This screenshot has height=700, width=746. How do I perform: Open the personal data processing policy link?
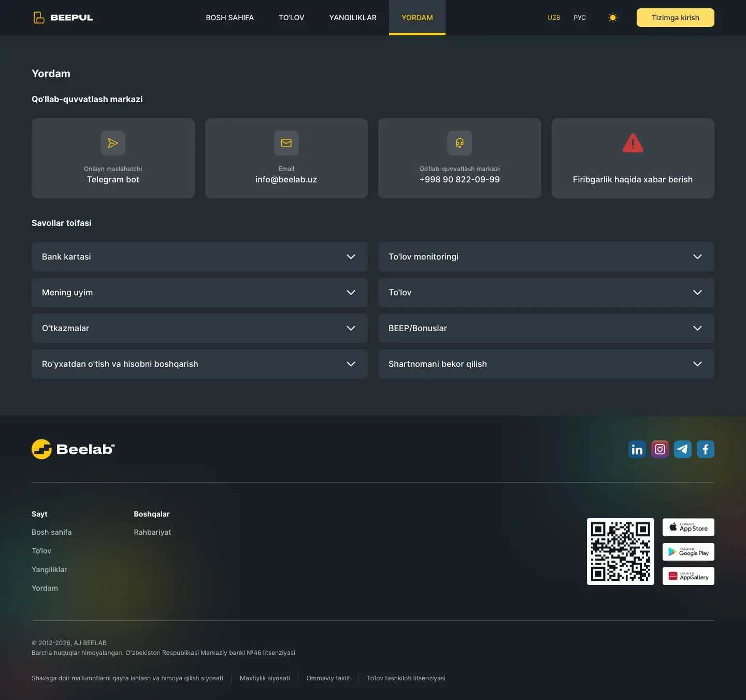(127, 678)
